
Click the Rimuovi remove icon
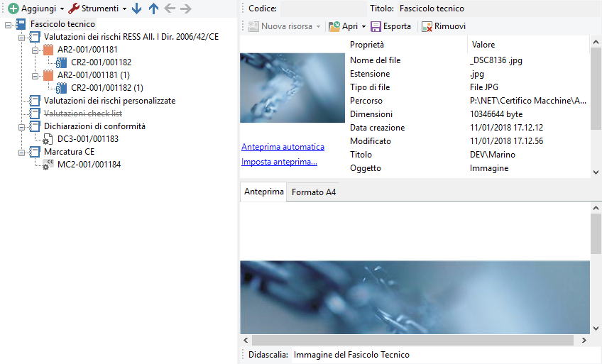[x=427, y=26]
